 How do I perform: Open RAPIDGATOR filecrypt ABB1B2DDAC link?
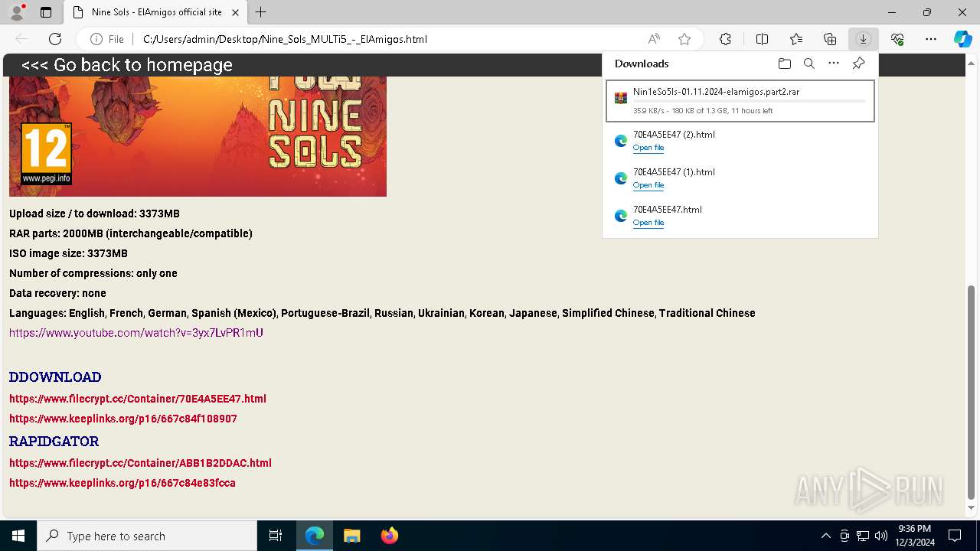click(x=140, y=463)
